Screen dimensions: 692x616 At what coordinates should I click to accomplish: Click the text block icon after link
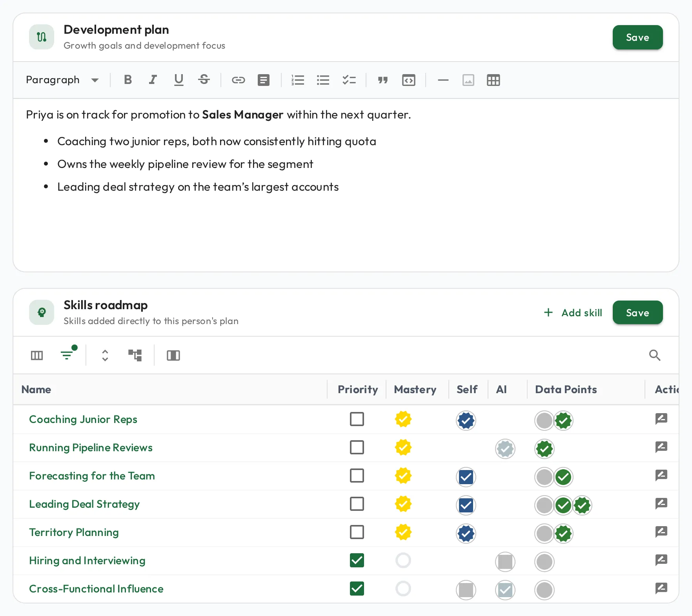(x=264, y=80)
